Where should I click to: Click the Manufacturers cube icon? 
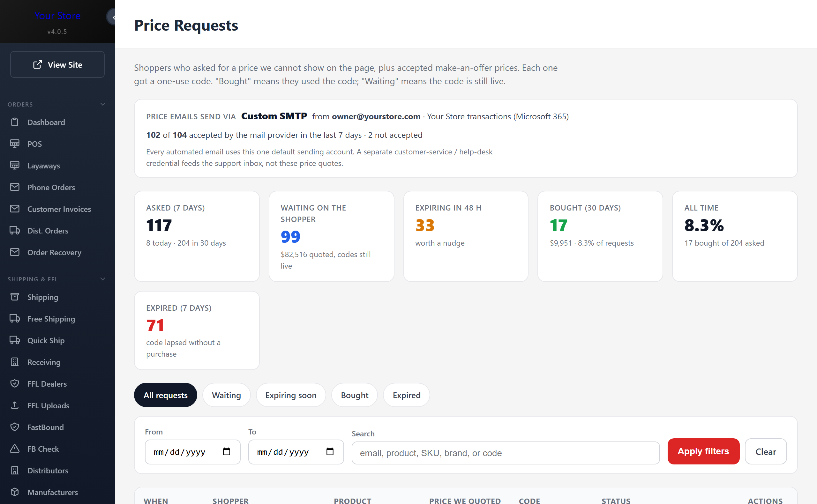tap(15, 492)
